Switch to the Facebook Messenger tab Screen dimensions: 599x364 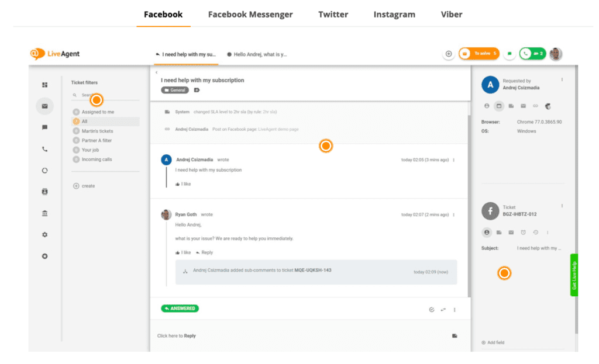tap(250, 14)
